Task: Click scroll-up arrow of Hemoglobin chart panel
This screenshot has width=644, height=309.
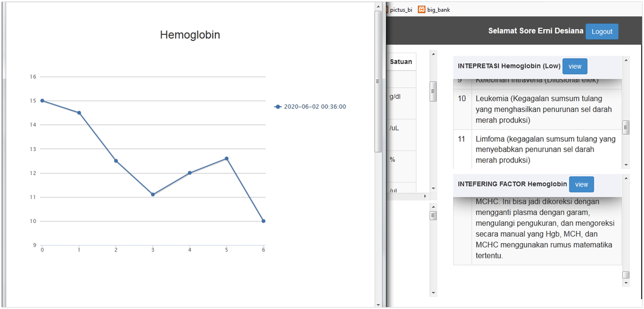Action: point(378,6)
